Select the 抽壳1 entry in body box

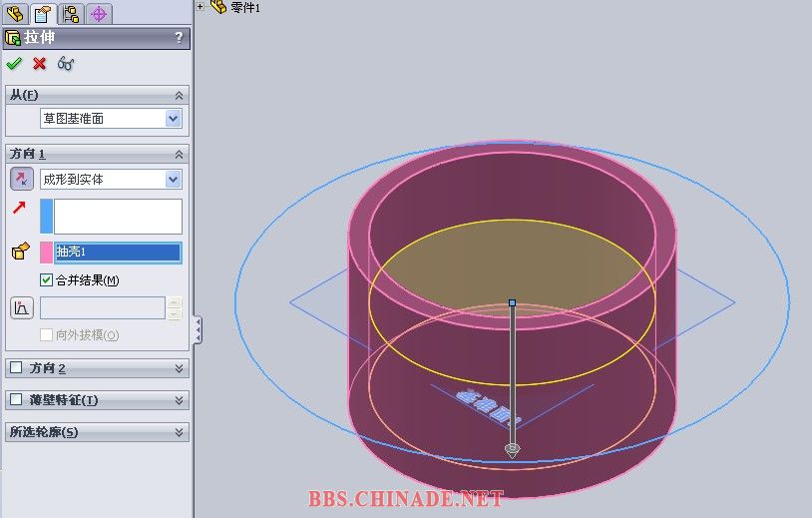click(x=118, y=253)
